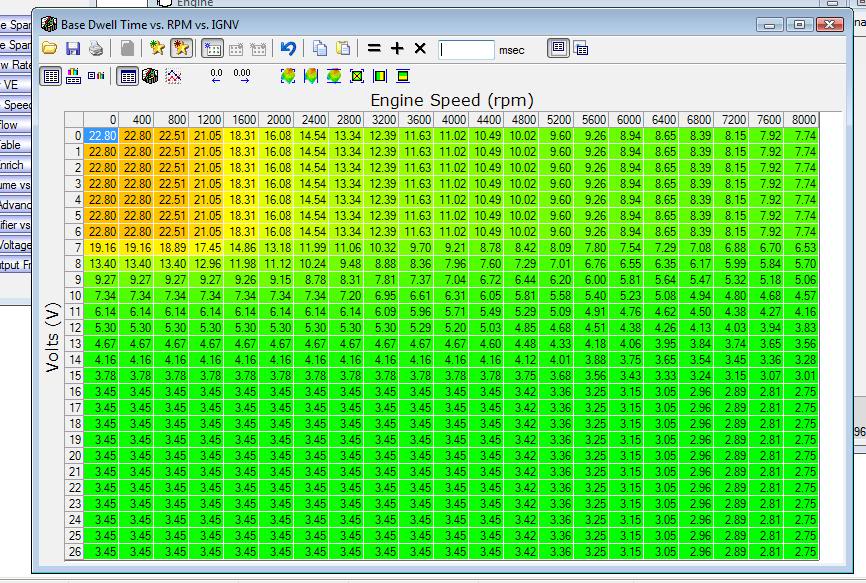Select the orange 19.16 cell at 7 volts
The width and height of the screenshot is (866, 583).
coord(102,247)
